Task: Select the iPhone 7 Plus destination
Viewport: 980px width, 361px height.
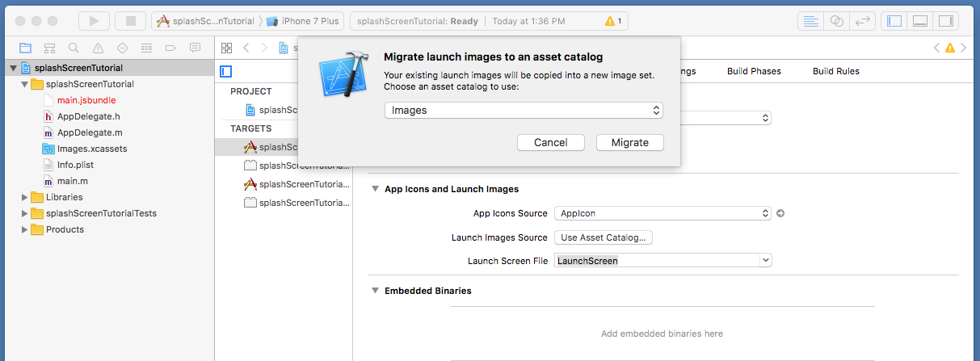Action: coord(305,21)
